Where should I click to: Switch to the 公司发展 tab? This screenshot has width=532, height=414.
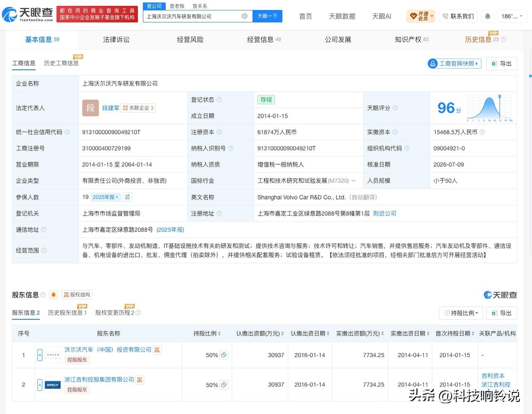point(338,39)
